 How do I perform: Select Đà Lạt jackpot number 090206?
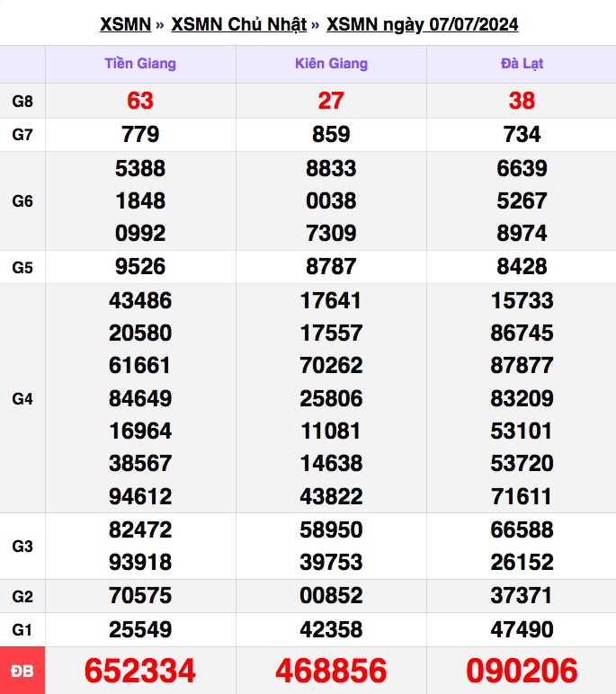522,671
